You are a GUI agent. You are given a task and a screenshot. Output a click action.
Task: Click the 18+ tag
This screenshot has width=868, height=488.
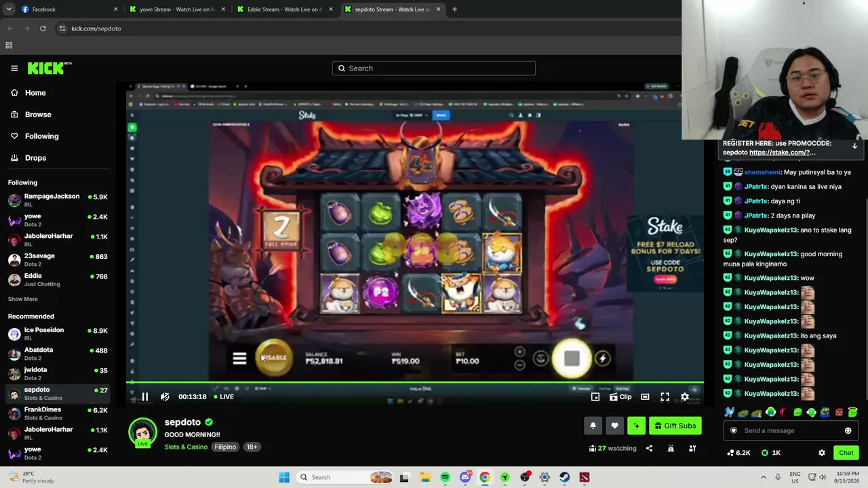tap(252, 447)
